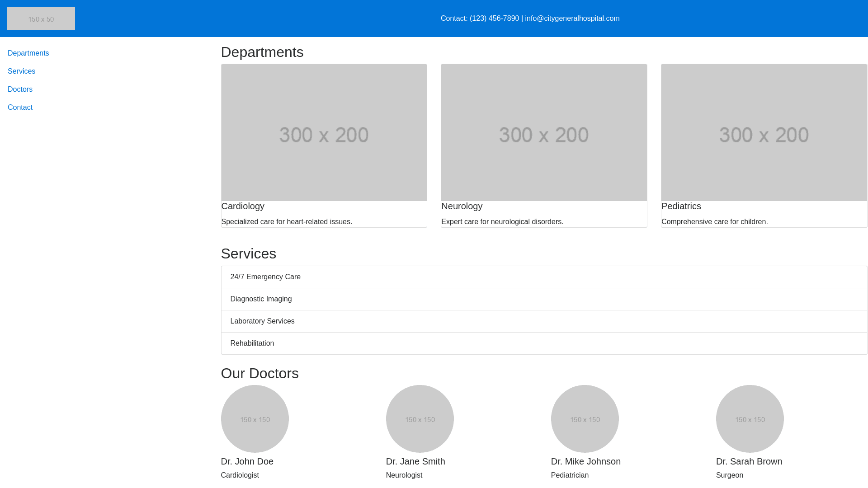Select Dr. John Doe's round photo

pos(255,419)
